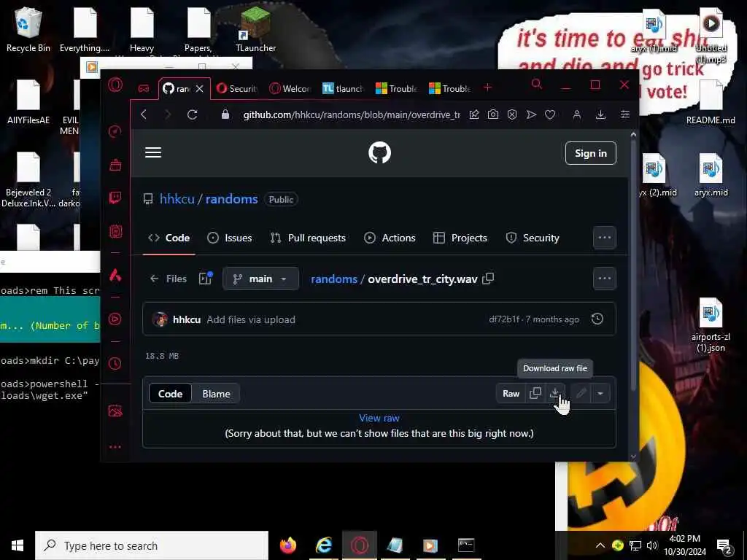
Task: Select README.md file on desktop
Action: [x=711, y=102]
